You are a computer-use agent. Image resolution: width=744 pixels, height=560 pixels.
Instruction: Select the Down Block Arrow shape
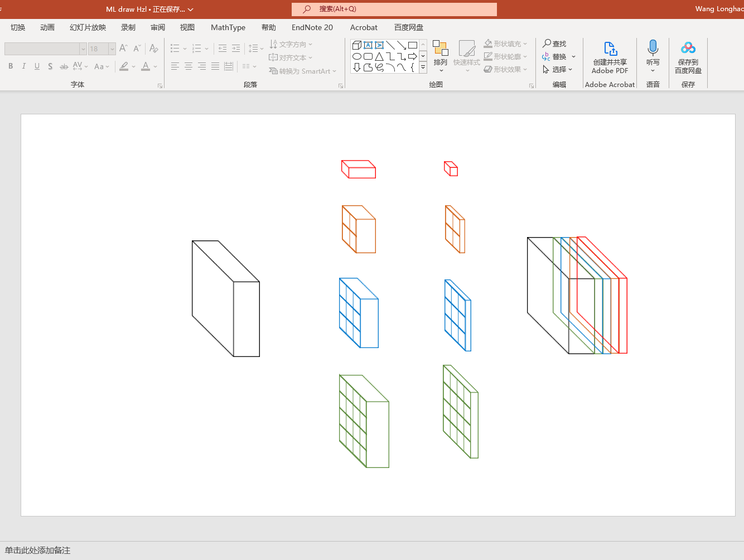357,67
